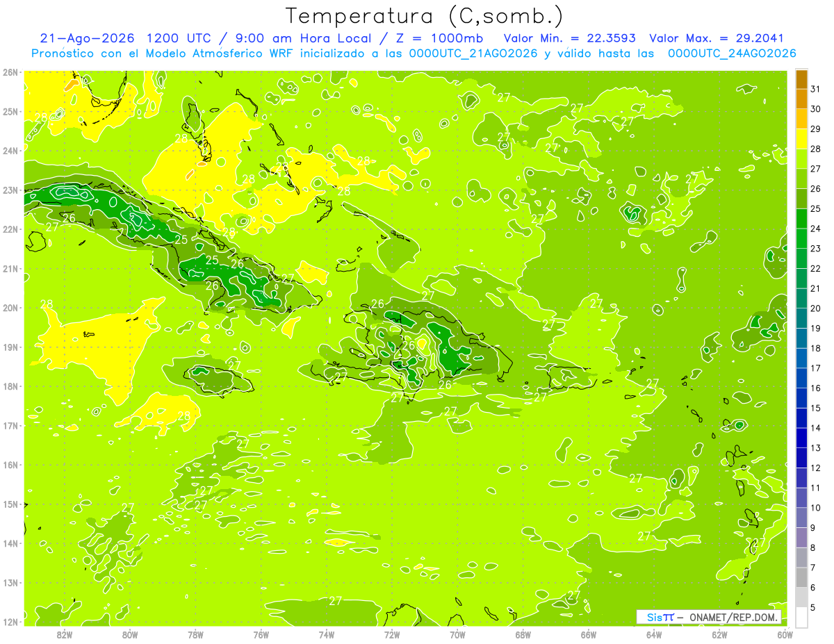Click the "21N" latitude axis label
834x644 pixels.
tap(10, 268)
